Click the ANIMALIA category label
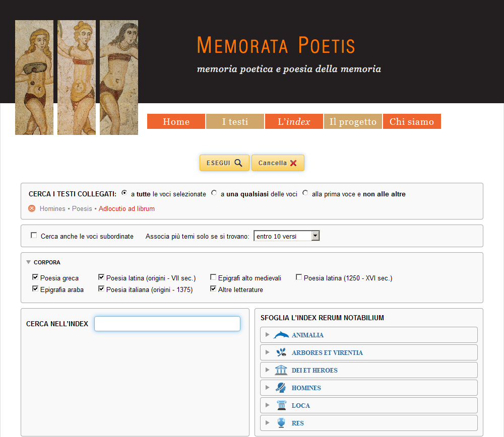Viewport: 504px width, 437px height. click(307, 335)
